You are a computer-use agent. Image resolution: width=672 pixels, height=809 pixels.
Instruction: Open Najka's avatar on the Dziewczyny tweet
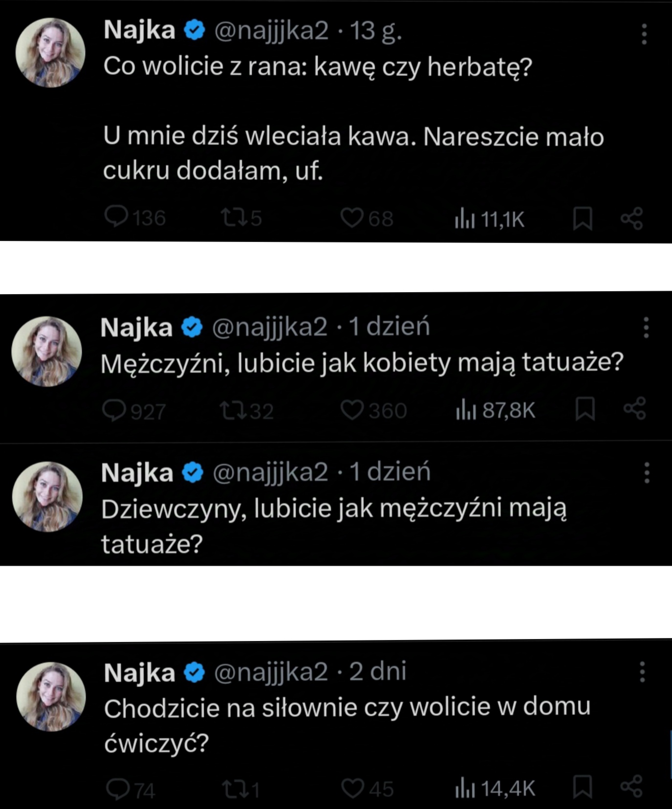pos(47,496)
